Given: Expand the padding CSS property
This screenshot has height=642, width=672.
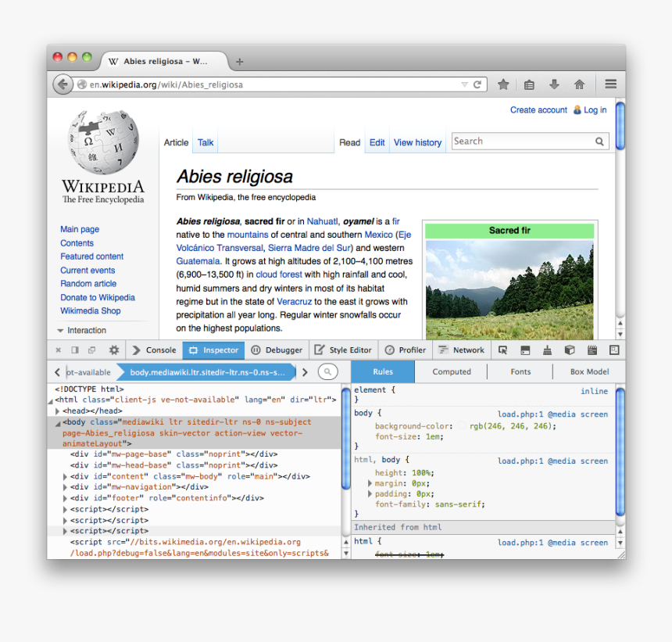Looking at the screenshot, I should coord(370,494).
